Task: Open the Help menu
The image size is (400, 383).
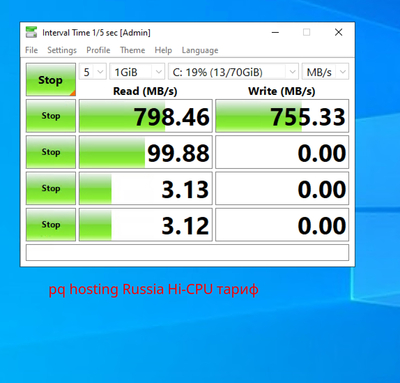Action: pyautogui.click(x=163, y=50)
